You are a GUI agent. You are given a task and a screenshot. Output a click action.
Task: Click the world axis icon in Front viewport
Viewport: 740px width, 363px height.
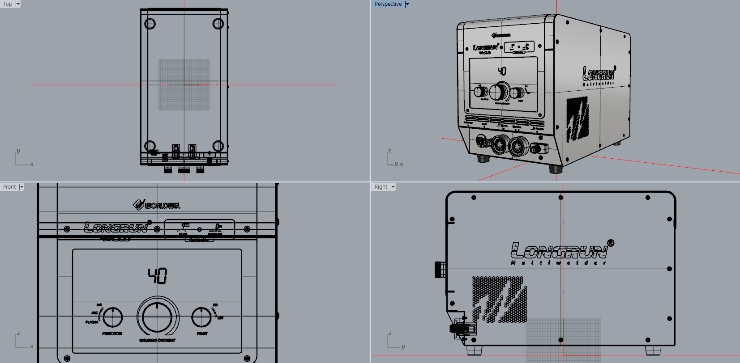click(x=23, y=341)
